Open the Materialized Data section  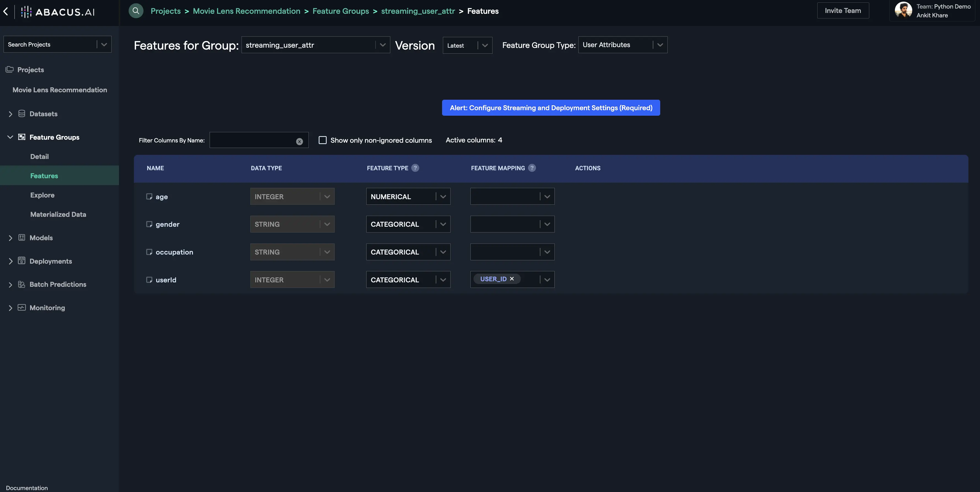pos(58,214)
